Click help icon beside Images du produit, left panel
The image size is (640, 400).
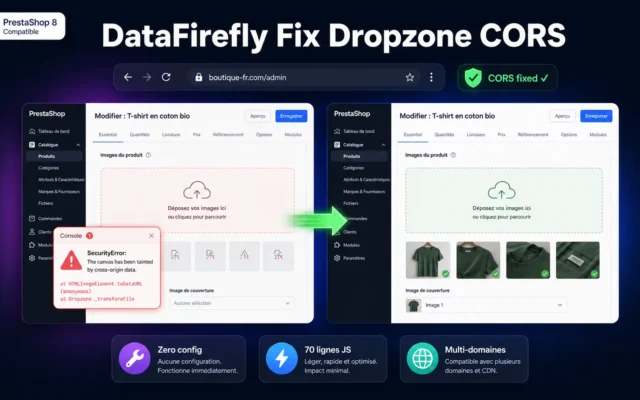click(148, 155)
